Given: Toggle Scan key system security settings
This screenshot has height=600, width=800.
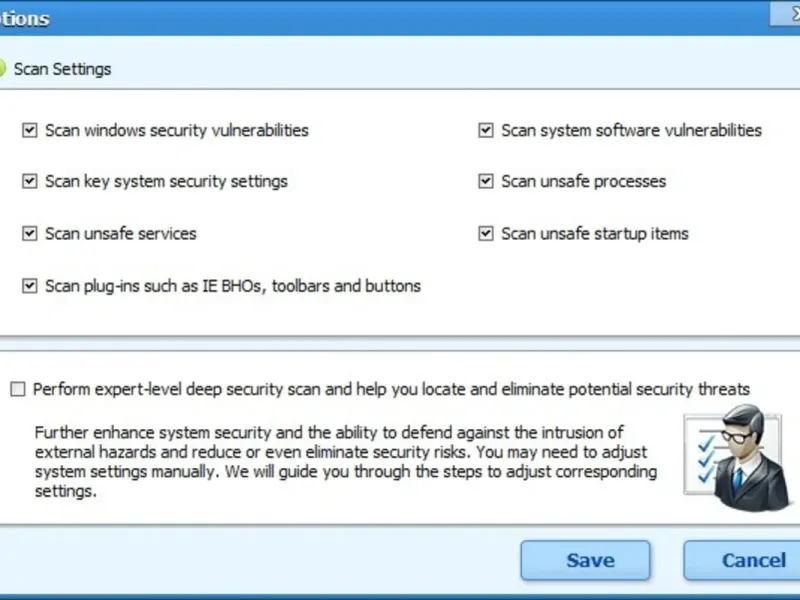Looking at the screenshot, I should 29,182.
